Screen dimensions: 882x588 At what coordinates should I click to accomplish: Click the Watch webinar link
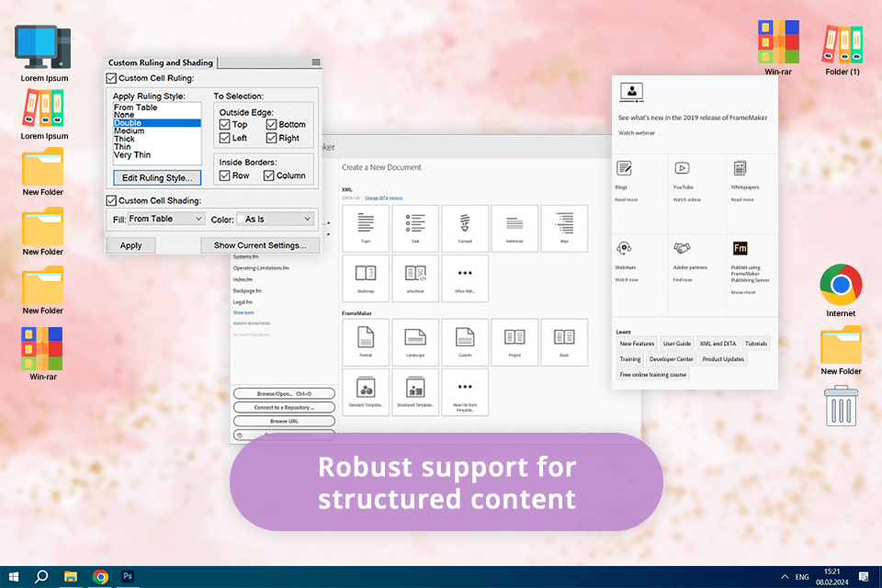pyautogui.click(x=636, y=133)
